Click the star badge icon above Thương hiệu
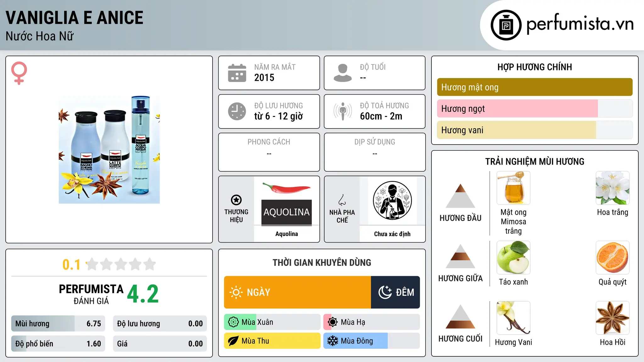The width and height of the screenshot is (644, 362). [236, 200]
